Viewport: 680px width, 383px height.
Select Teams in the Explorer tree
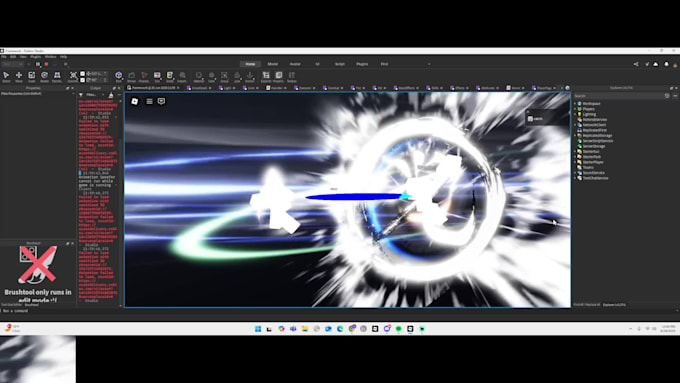(x=588, y=167)
